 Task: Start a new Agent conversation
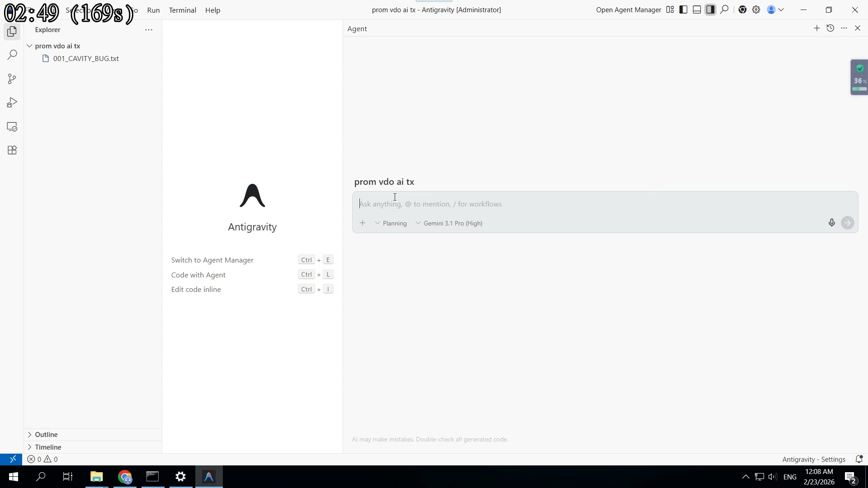click(816, 28)
